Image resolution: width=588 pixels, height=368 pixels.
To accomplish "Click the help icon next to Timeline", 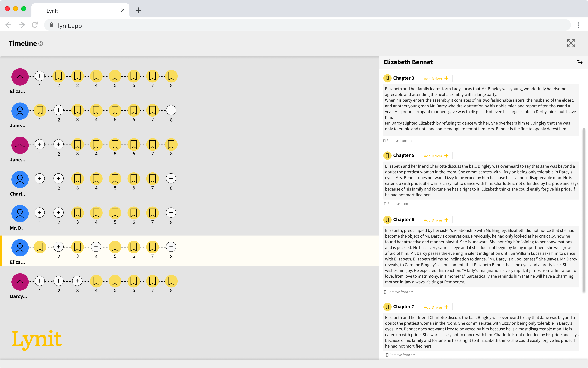I will [x=41, y=44].
